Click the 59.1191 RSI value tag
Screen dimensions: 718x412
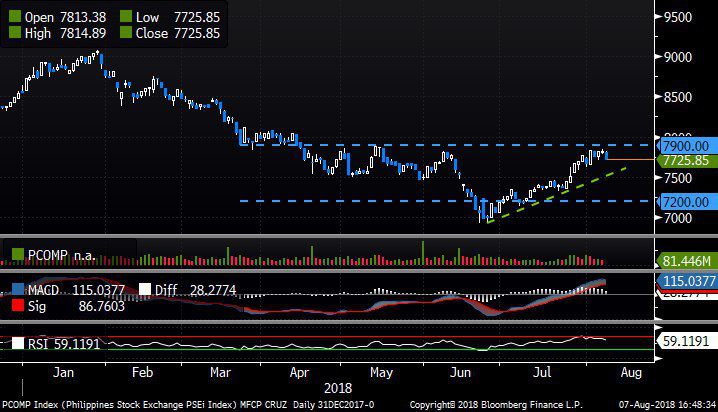click(x=685, y=341)
